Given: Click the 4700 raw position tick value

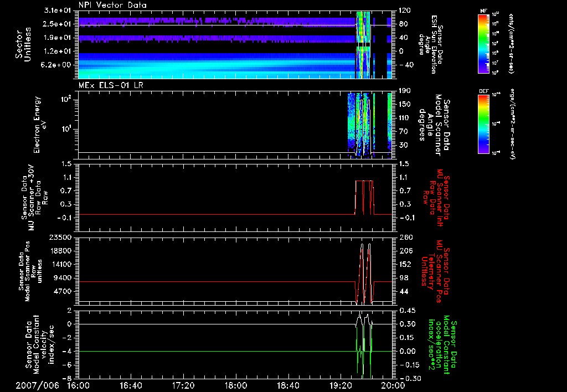Looking at the screenshot, I should click(63, 291).
